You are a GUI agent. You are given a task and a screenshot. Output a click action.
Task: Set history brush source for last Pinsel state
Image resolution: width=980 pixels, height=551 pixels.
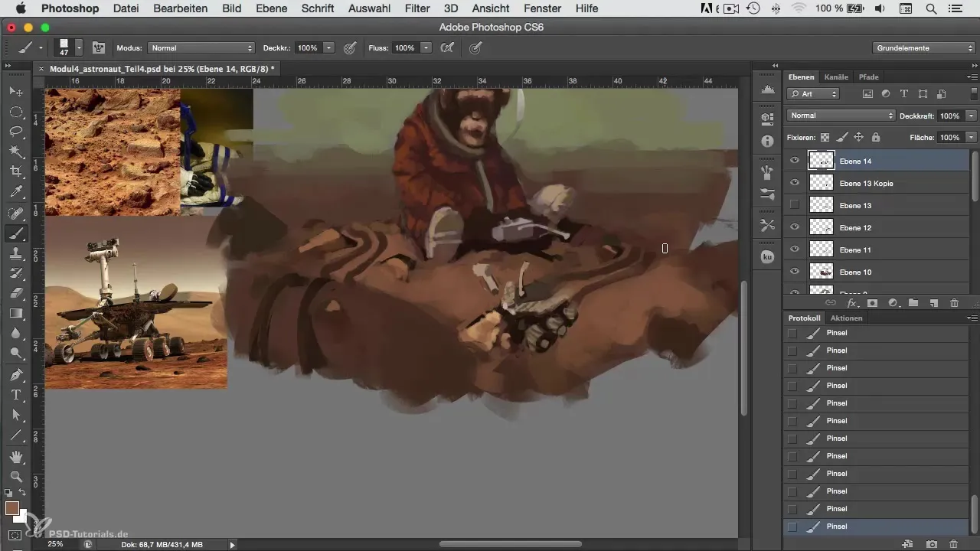click(792, 527)
